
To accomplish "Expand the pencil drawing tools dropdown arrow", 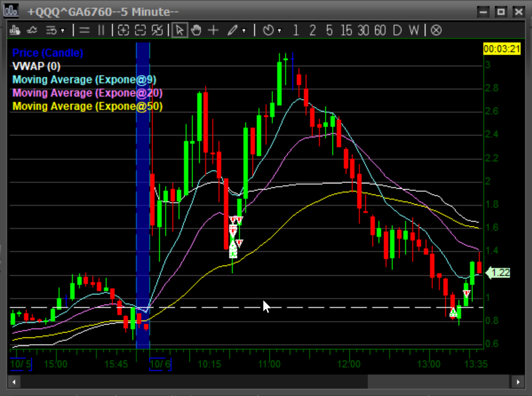I will point(244,30).
